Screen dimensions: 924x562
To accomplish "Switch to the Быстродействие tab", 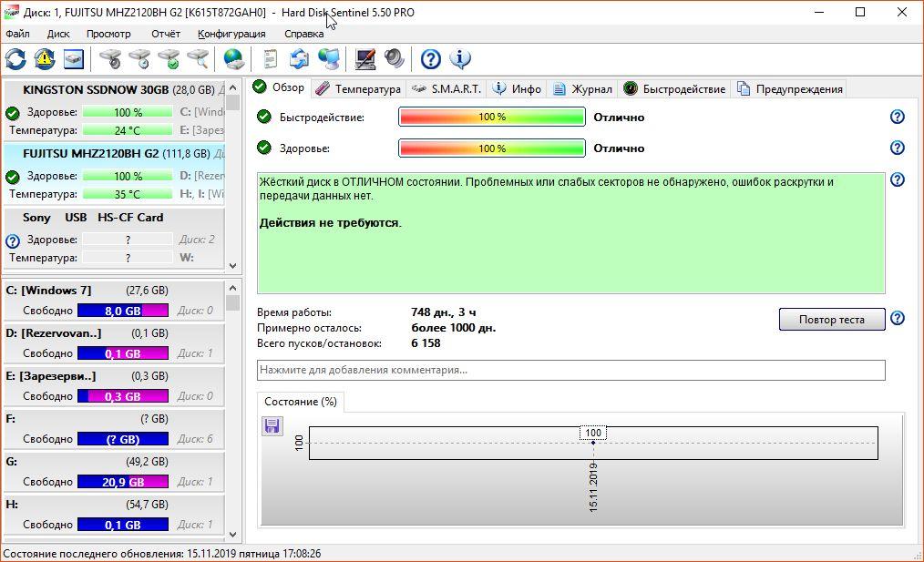I will 674,89.
